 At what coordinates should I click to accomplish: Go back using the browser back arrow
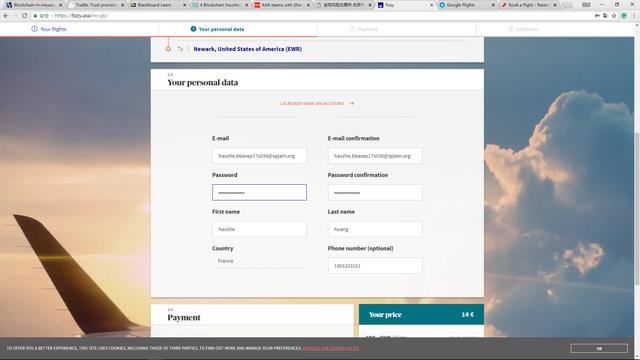6,16
